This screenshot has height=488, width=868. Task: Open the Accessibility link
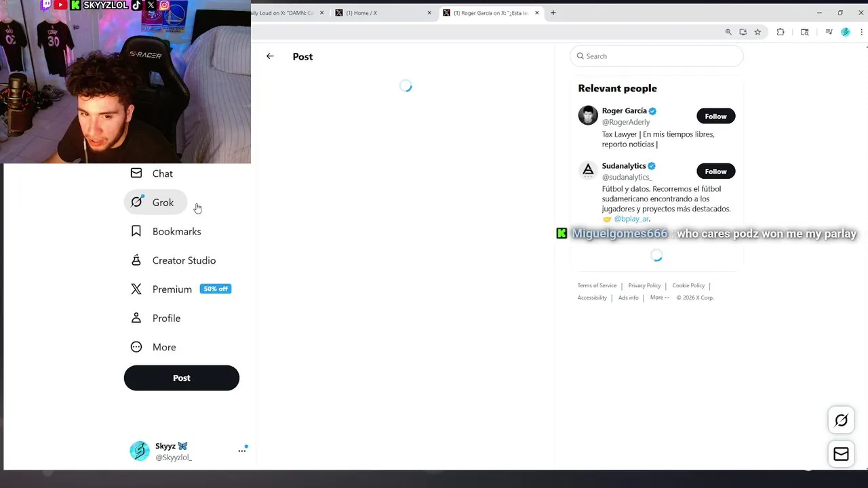coord(592,298)
